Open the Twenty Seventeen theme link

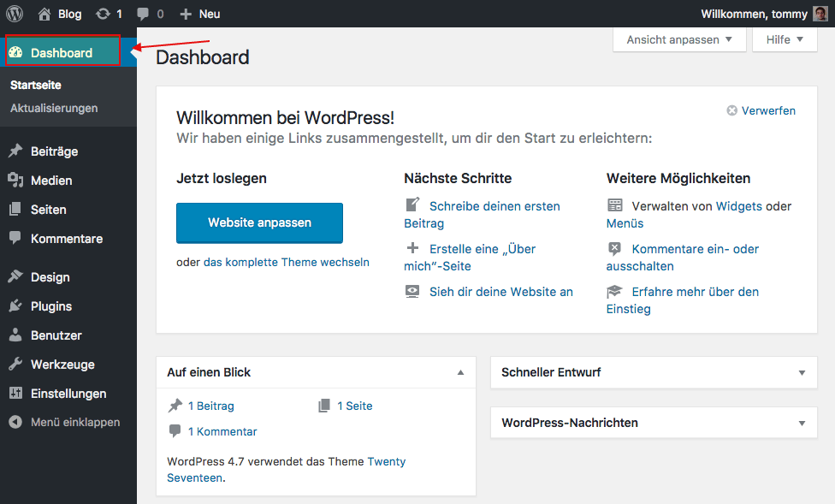386,461
